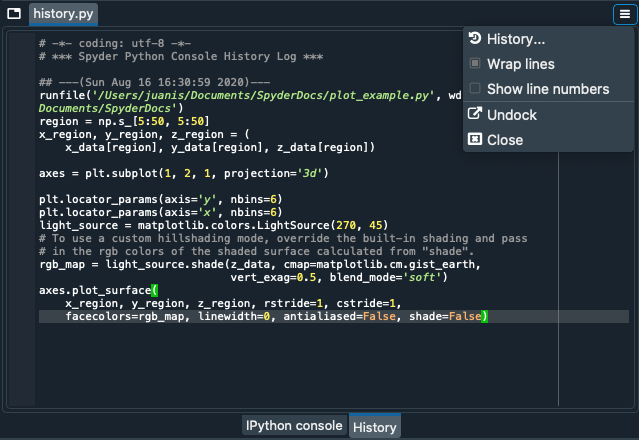Screen dimensions: 639x440
Task: Click the comment '# in the rgb colors of the shaded surface'
Action: click(x=257, y=251)
